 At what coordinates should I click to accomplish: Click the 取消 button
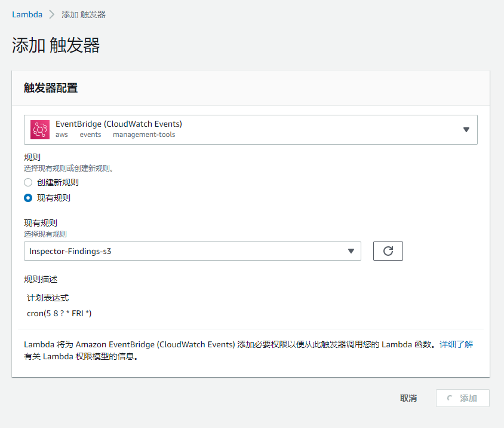(x=408, y=398)
